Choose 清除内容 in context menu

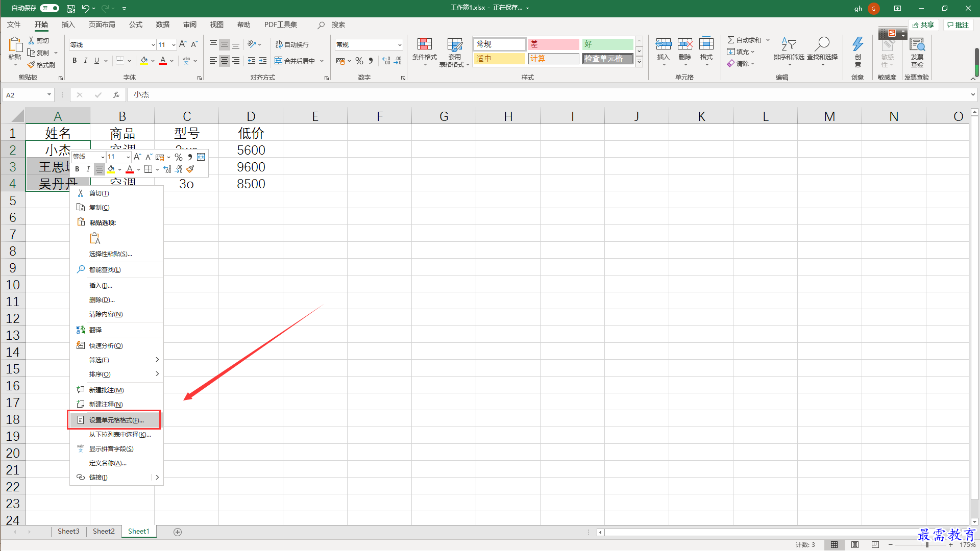click(116, 314)
